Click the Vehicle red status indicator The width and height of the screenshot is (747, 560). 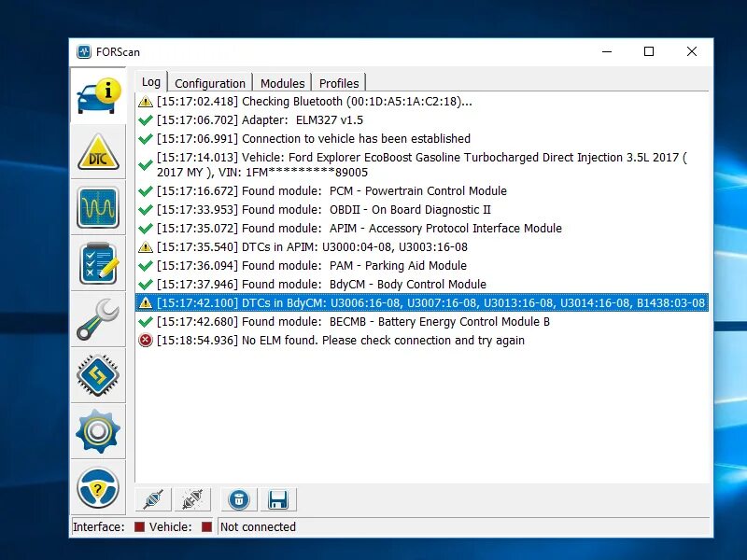[206, 526]
